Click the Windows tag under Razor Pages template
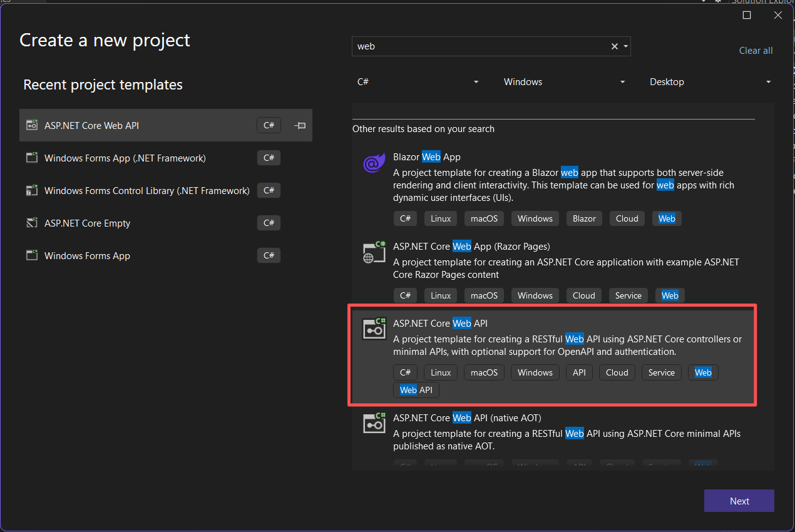This screenshot has height=532, width=795. pyautogui.click(x=535, y=295)
